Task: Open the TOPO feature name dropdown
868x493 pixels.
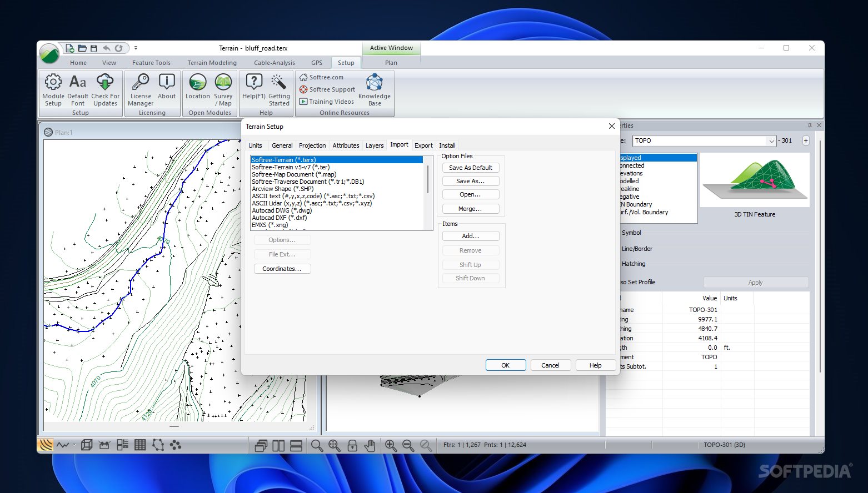Action: [x=771, y=141]
